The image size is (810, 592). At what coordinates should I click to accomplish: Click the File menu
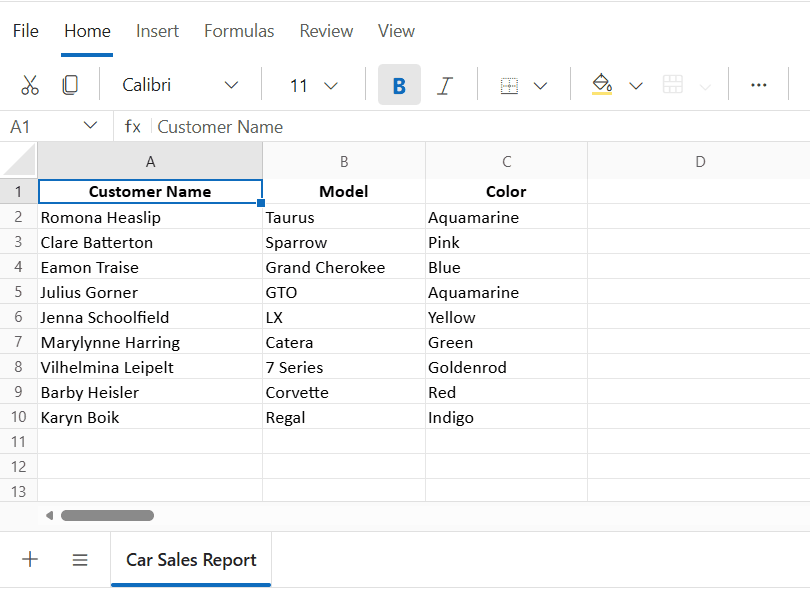pyautogui.click(x=25, y=31)
